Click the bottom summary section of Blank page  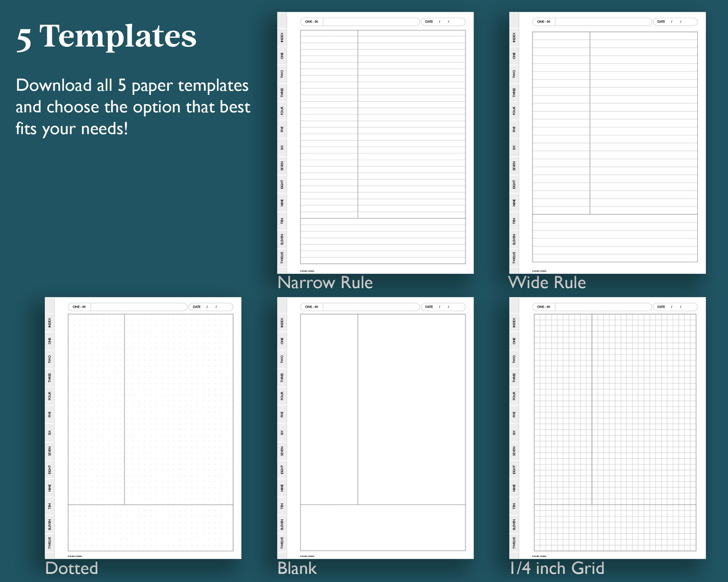pos(383,528)
